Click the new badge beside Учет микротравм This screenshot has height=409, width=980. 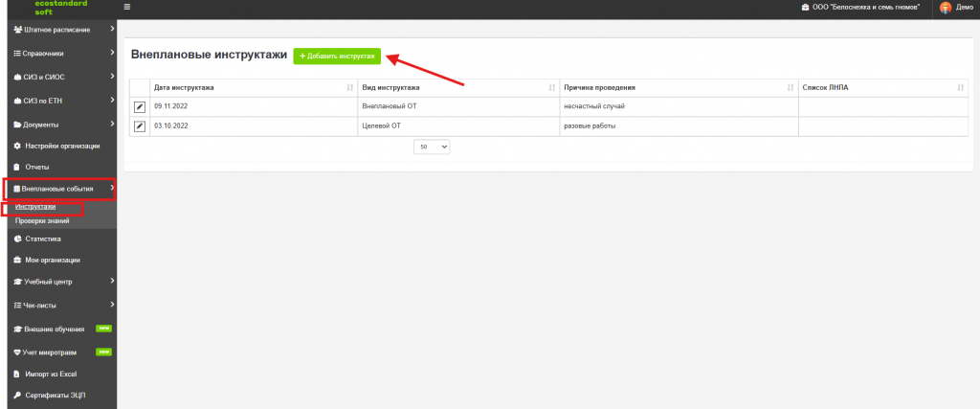[103, 352]
